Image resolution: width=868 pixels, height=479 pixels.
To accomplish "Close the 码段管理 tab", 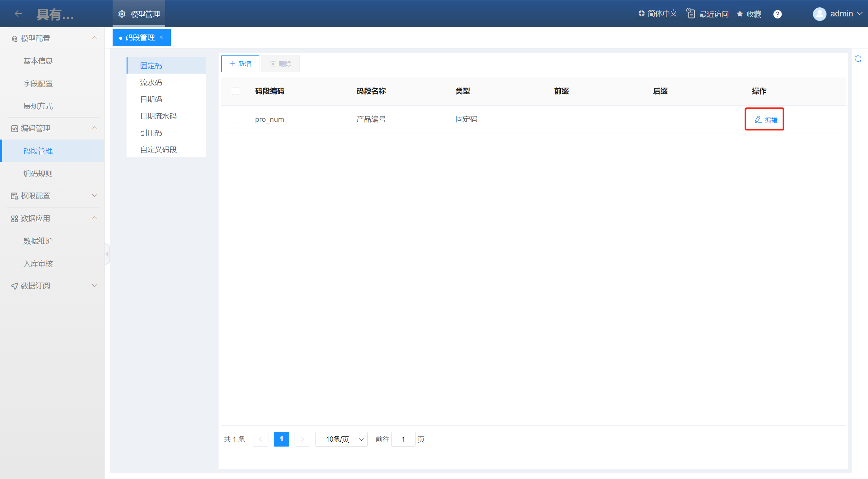I will point(161,37).
